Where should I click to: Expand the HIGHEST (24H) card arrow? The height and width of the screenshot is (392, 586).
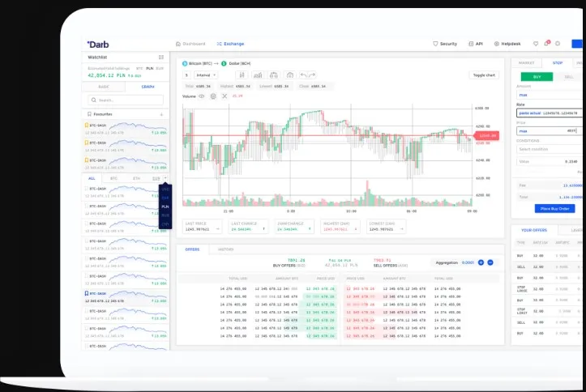point(356,229)
